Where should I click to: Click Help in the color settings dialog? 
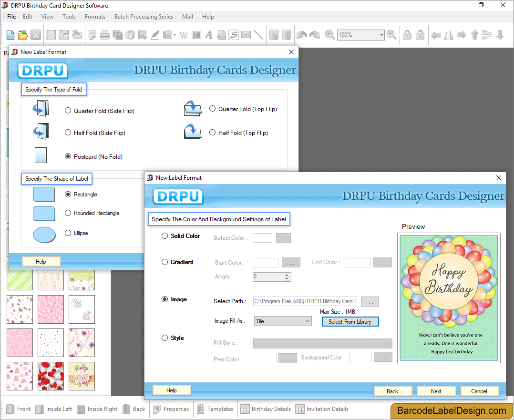click(172, 390)
